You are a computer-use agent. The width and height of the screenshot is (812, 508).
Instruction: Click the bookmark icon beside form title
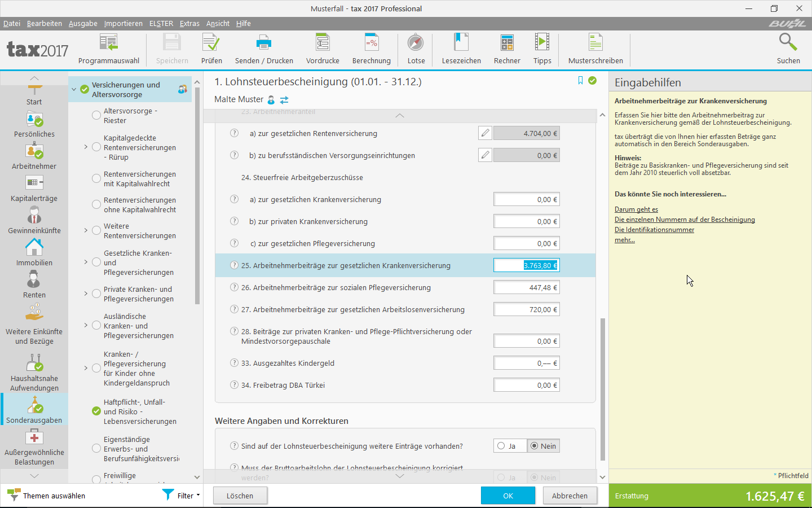click(580, 81)
